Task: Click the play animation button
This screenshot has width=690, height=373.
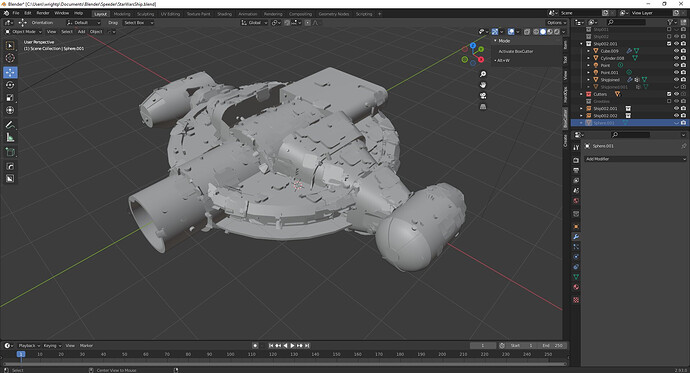Action: [x=292, y=346]
